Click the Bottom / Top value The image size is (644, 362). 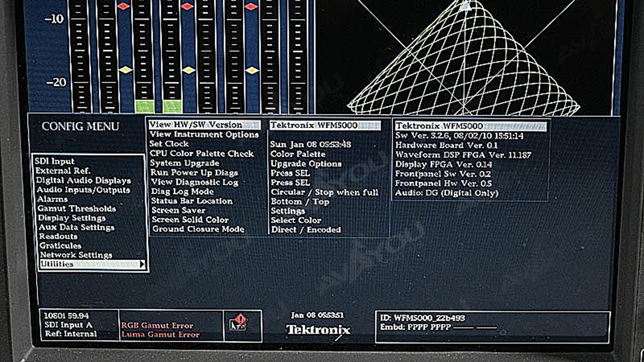click(x=300, y=202)
